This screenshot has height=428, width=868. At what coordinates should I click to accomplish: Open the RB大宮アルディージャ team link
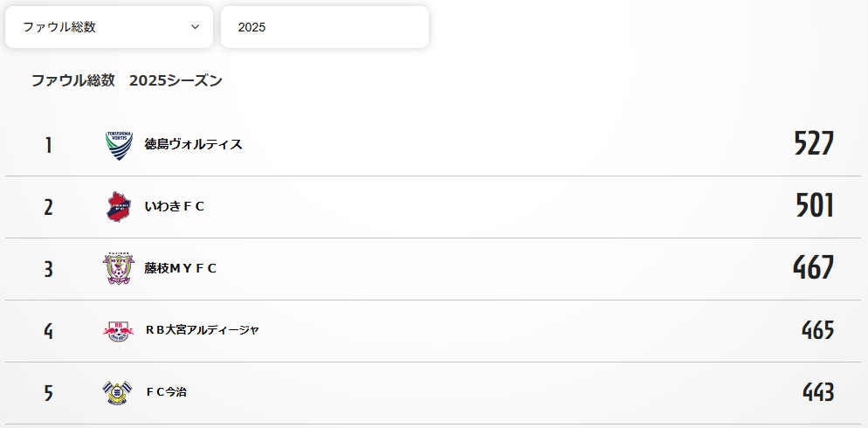202,331
